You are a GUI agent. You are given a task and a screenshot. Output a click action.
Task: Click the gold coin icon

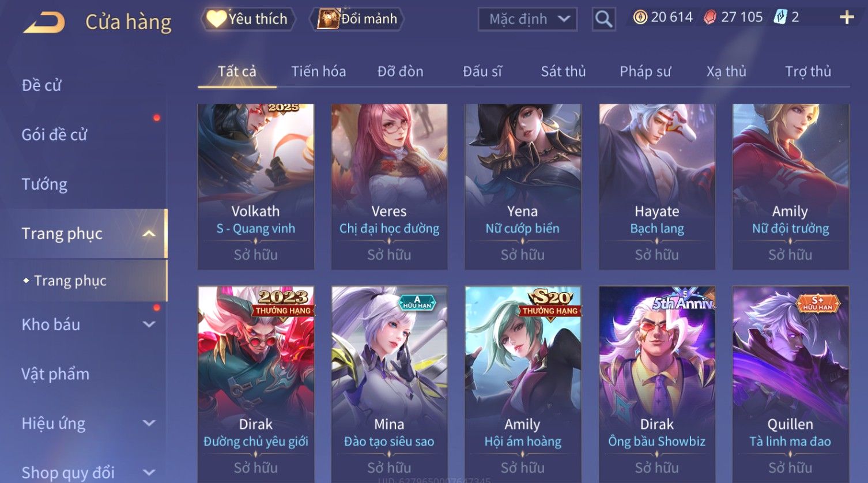click(640, 17)
